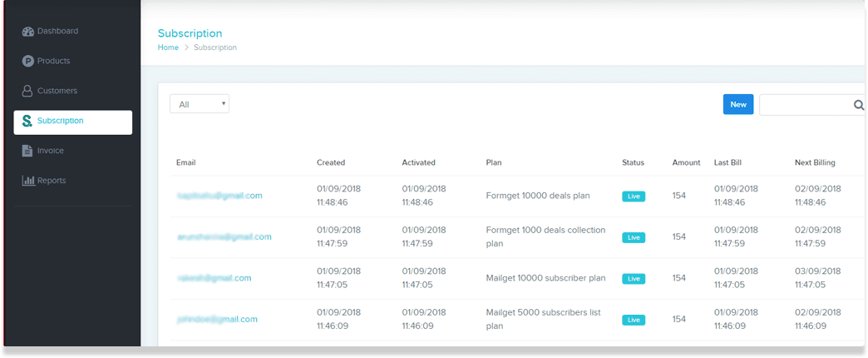Open the Dashboard menu item
The height and width of the screenshot is (358, 868).
(57, 32)
